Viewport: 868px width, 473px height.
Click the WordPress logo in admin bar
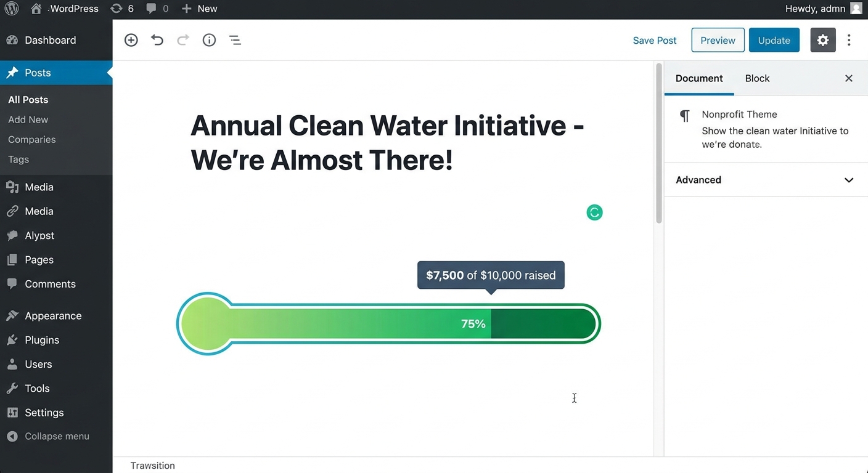click(12, 9)
